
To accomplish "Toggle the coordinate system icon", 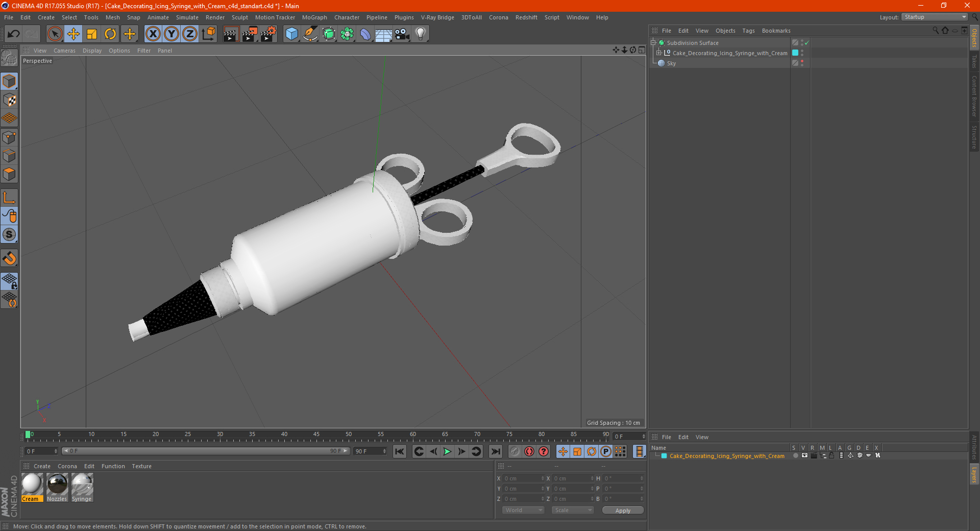I will click(208, 34).
